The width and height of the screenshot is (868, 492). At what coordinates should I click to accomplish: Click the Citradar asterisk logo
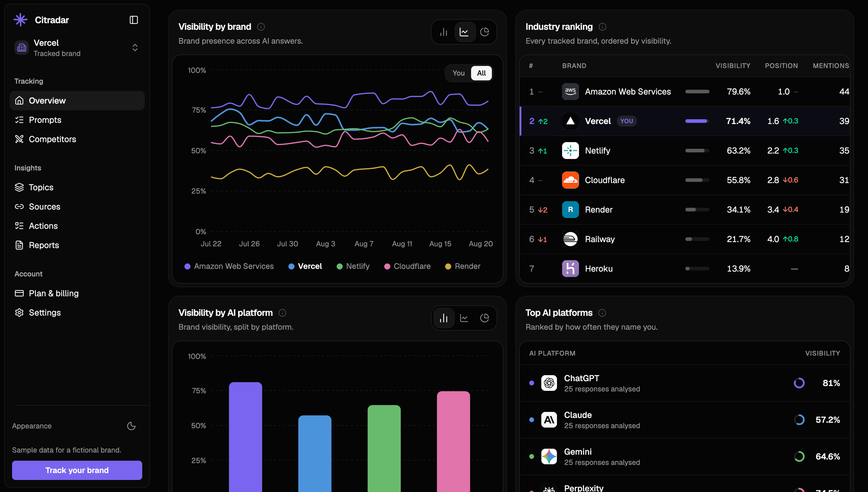coord(20,20)
